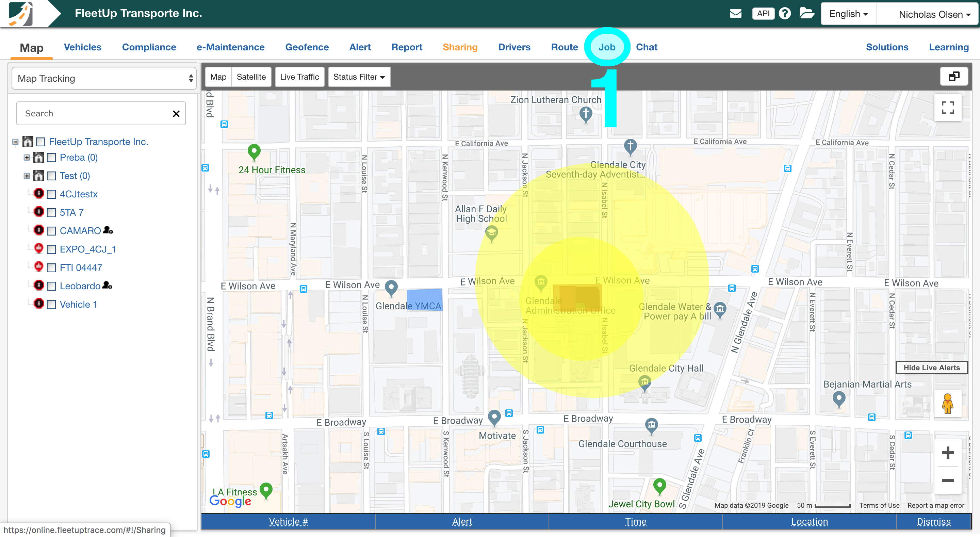Click the Zion Lutheran Church pin
The image size is (980, 537).
(586, 115)
